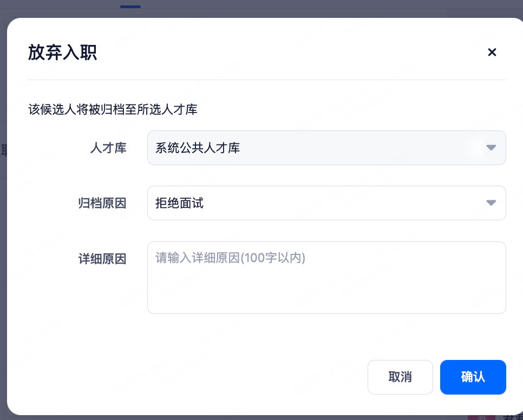The width and height of the screenshot is (523, 420).
Task: Click the X dismiss icon in the top corner
Action: tap(492, 52)
